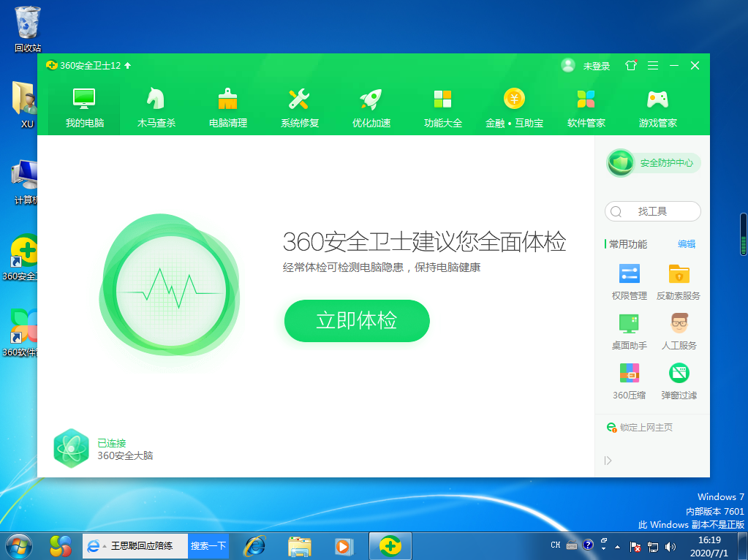Launch the 360压缩 tool icon
748x560 pixels.
click(629, 374)
